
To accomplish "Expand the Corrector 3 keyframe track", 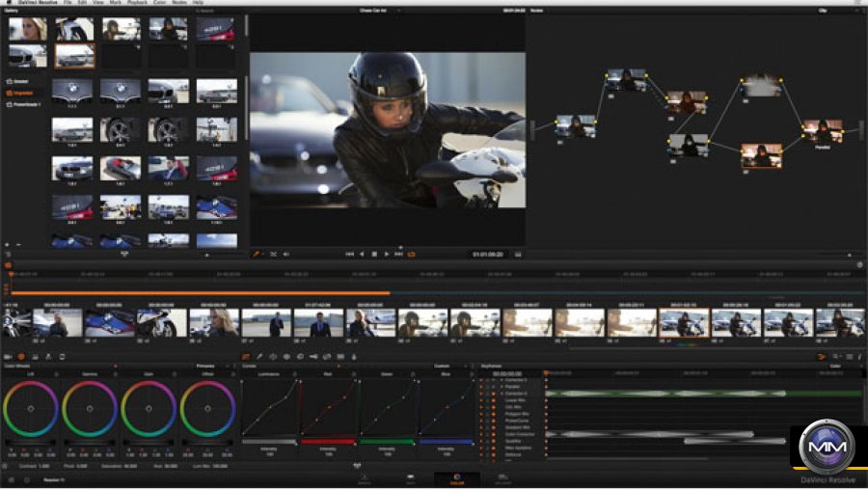I will [502, 380].
